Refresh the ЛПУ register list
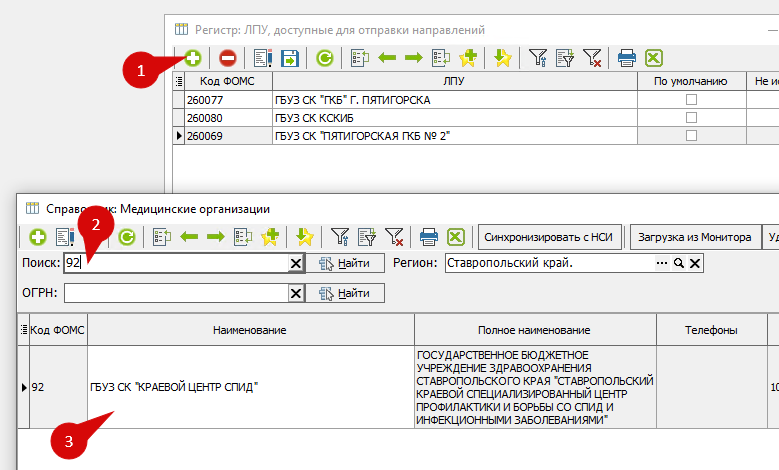 tap(325, 58)
